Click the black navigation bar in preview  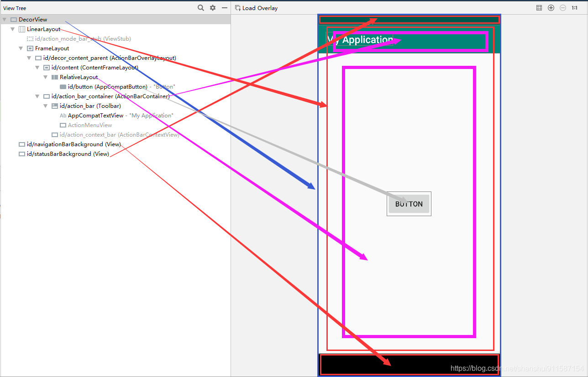(409, 364)
